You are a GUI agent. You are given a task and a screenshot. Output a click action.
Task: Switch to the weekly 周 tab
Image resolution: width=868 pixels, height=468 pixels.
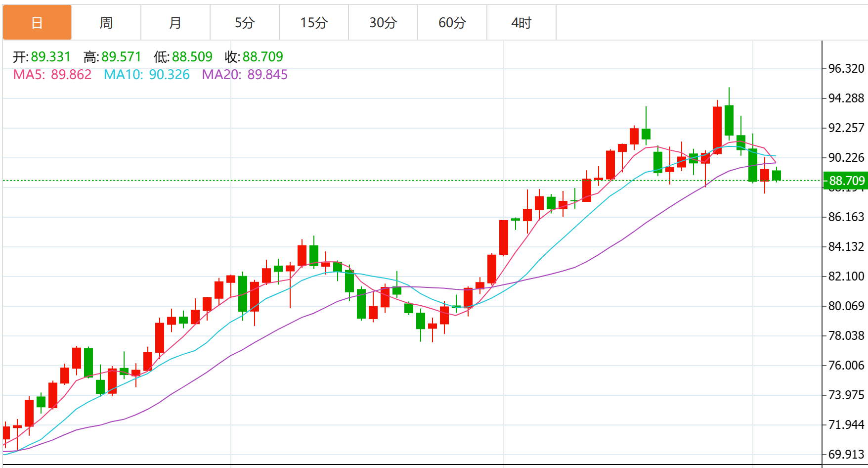pyautogui.click(x=106, y=23)
